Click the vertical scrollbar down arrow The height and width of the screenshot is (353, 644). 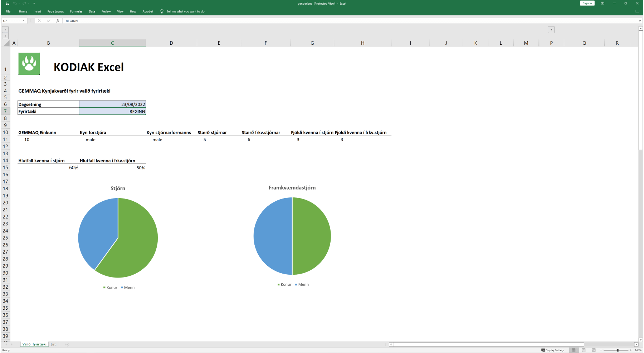[641, 340]
